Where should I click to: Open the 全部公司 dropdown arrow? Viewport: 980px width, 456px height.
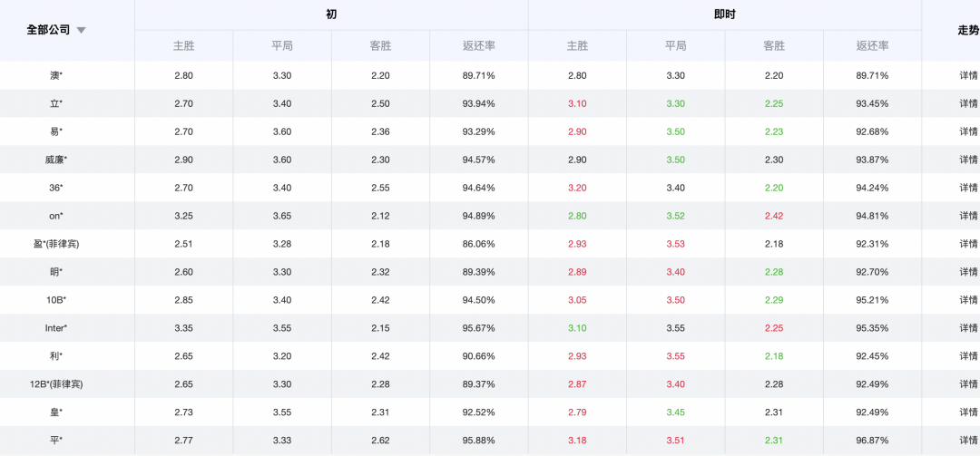(x=81, y=31)
